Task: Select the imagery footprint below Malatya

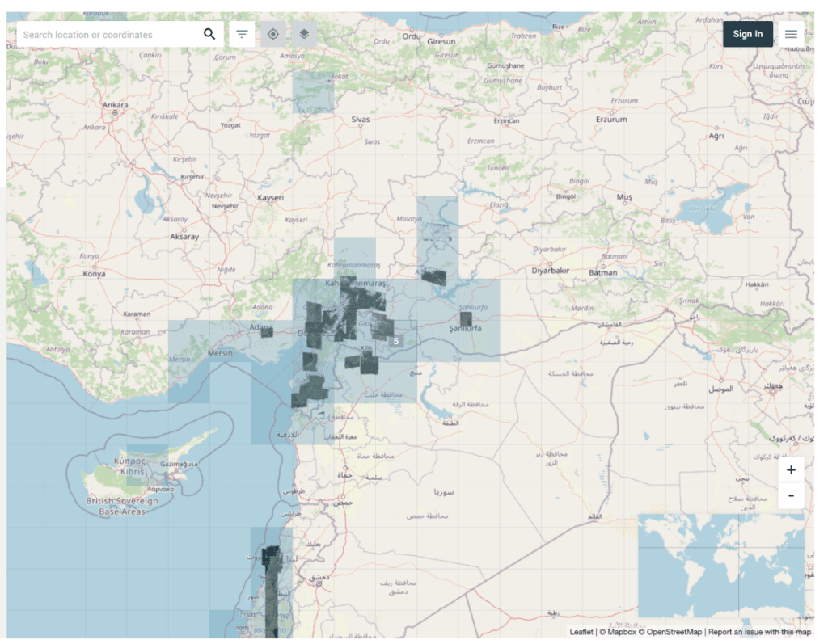Action: (x=434, y=277)
